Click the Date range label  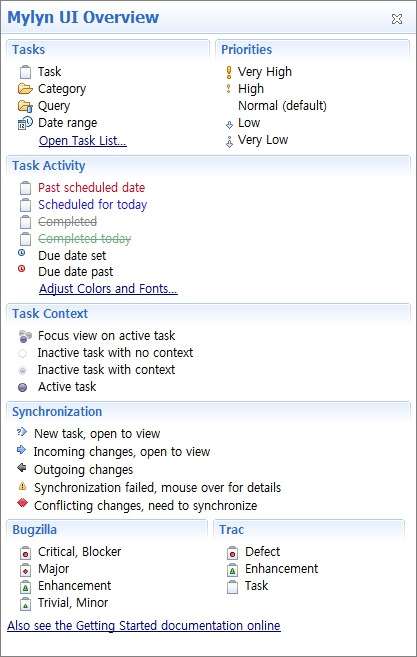(x=67, y=123)
